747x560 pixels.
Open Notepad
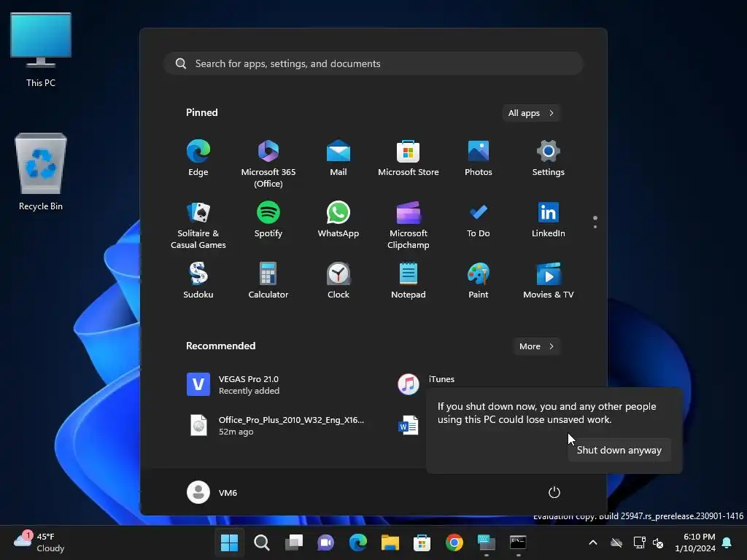[409, 281]
